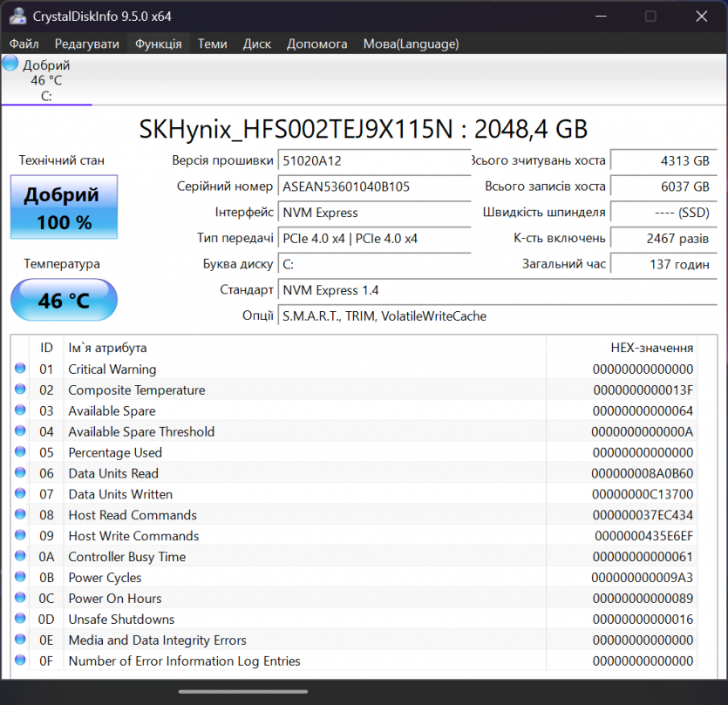Click the status orb beside Unsafe Shutdowns

tap(21, 619)
